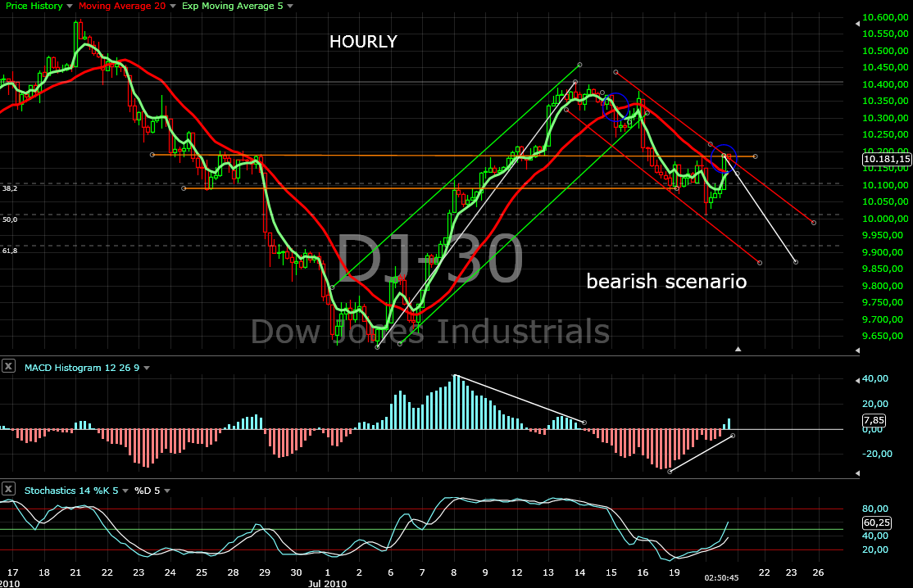
Task: Click the bearish scenario text annotation
Action: coord(666,282)
